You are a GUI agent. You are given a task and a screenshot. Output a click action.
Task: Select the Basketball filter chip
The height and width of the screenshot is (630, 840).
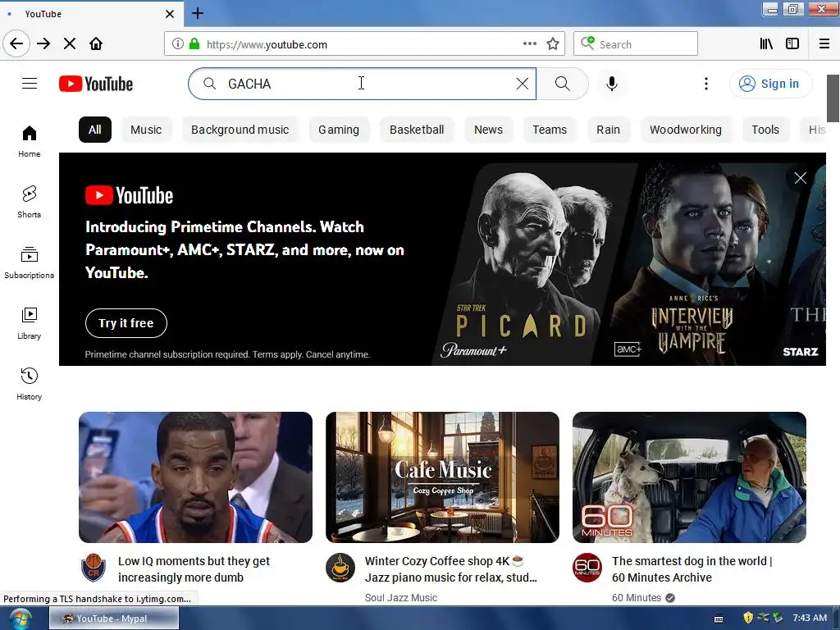point(417,130)
